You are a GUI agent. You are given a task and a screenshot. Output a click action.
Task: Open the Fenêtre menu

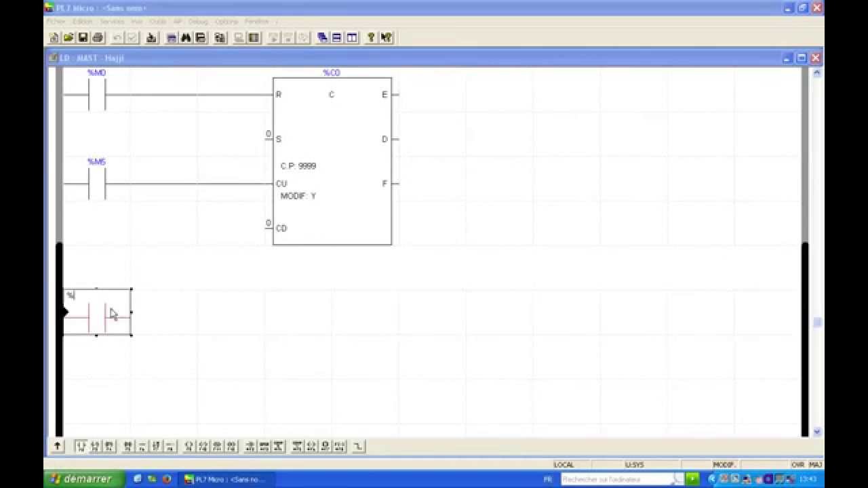tap(256, 22)
